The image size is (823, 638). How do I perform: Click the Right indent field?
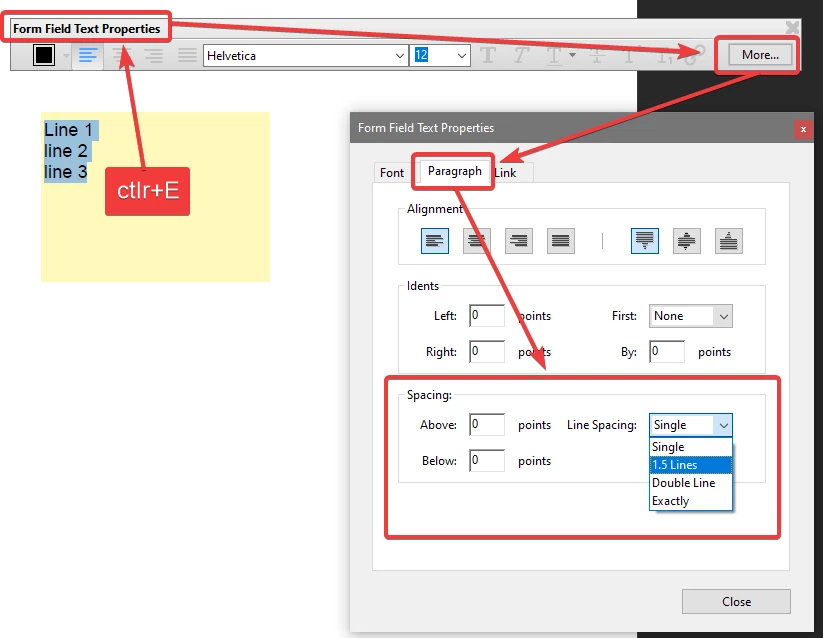487,351
